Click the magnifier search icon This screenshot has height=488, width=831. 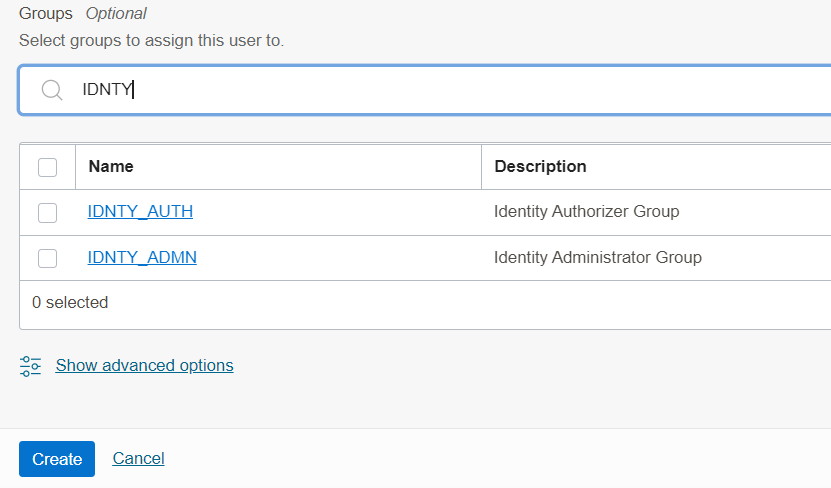click(x=52, y=90)
